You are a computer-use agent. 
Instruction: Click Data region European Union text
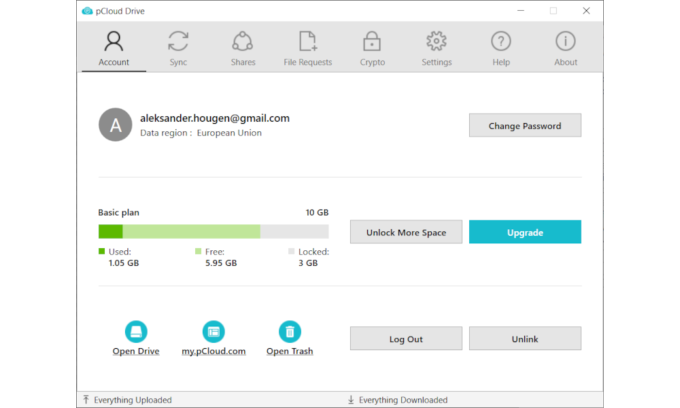click(201, 133)
